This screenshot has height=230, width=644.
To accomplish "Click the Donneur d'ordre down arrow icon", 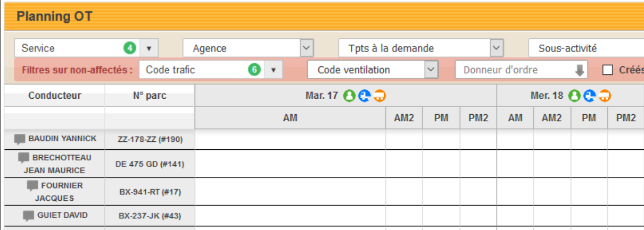I will 580,70.
